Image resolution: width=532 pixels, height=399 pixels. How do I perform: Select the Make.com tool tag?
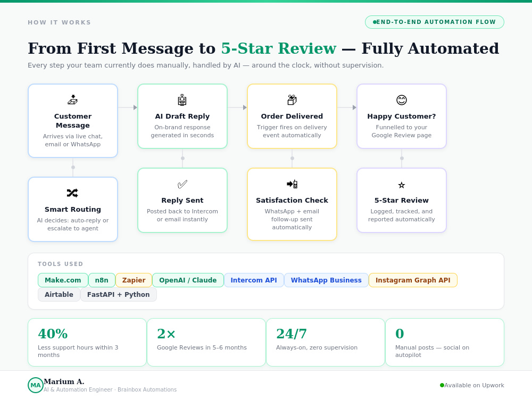click(63, 280)
